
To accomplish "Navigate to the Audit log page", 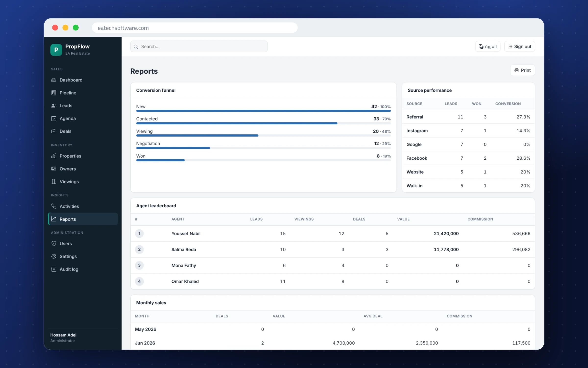I will tap(83, 269).
